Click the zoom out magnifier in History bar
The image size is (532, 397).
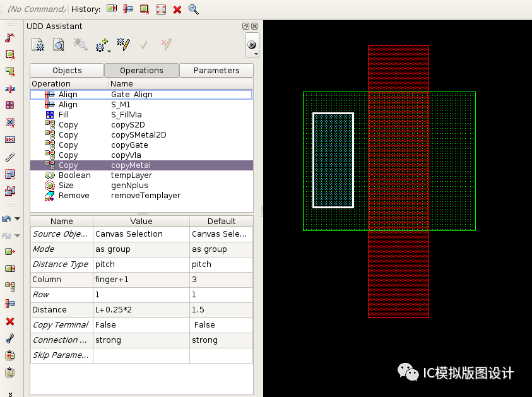(193, 9)
